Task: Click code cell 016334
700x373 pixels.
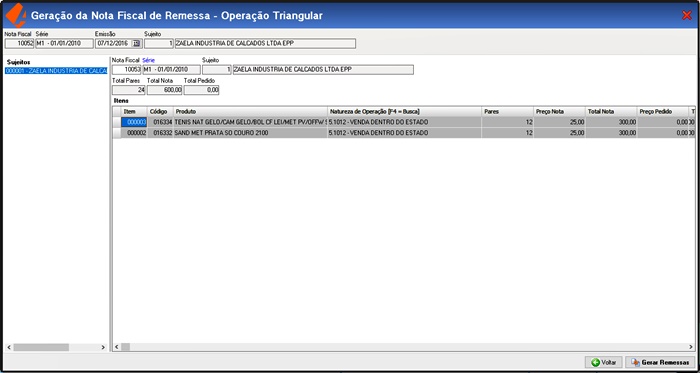Action: tap(160, 122)
